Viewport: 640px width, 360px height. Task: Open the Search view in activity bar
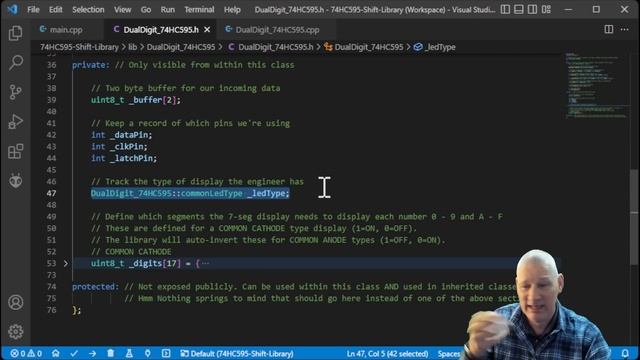(x=16, y=62)
